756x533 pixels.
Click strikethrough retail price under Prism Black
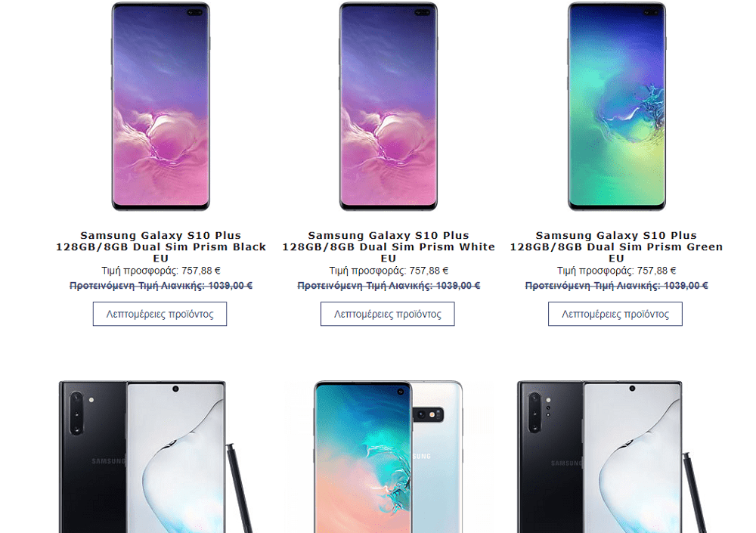click(x=161, y=286)
